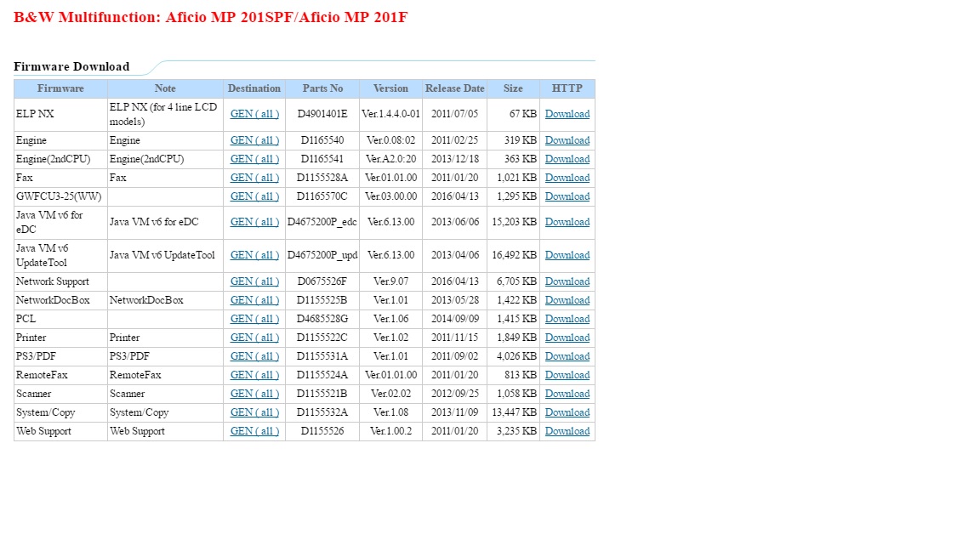Click the Release Date column header

(x=454, y=88)
